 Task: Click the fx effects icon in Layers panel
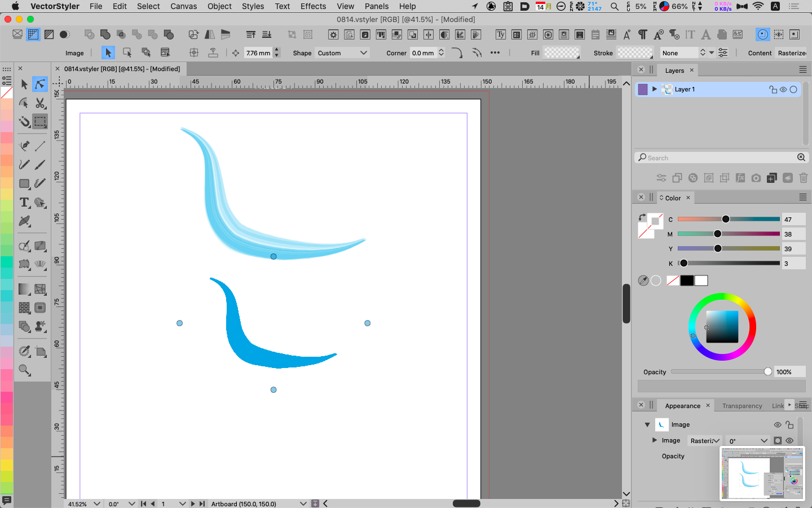point(740,178)
